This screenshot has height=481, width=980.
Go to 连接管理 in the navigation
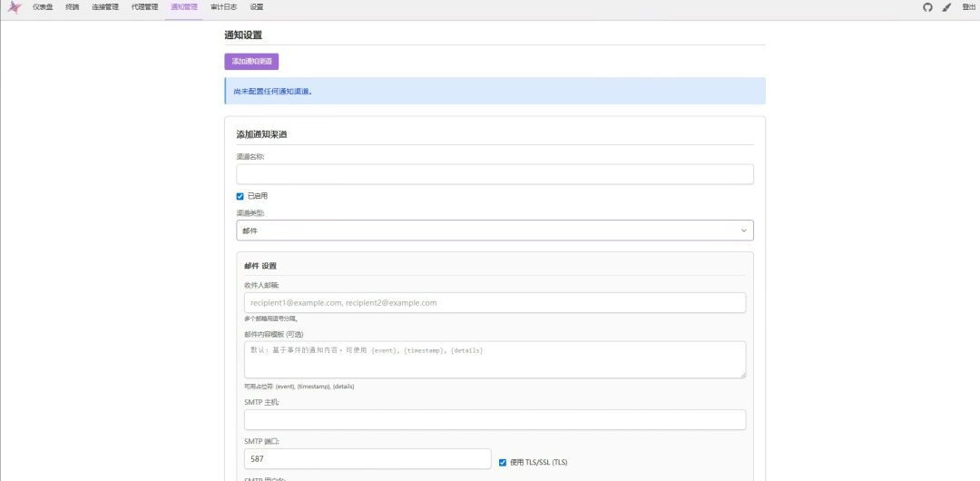click(104, 7)
